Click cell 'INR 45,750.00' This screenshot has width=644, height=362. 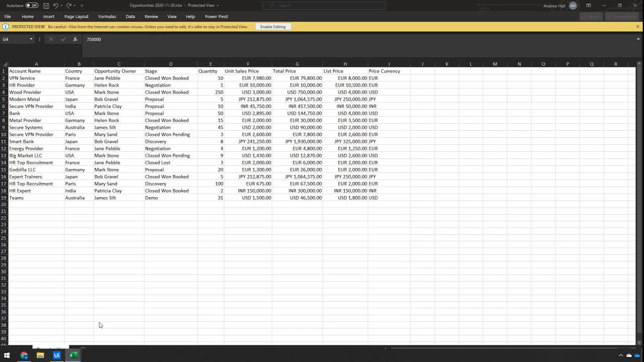248,106
